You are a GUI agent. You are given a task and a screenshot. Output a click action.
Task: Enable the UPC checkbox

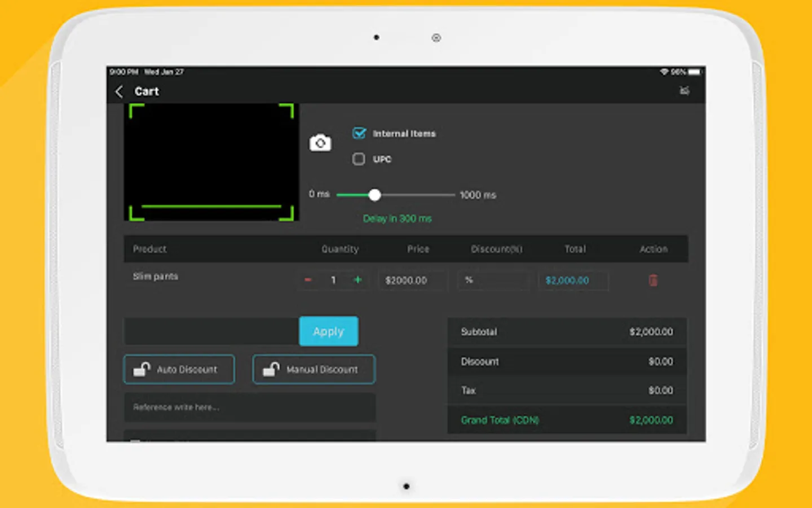point(359,159)
